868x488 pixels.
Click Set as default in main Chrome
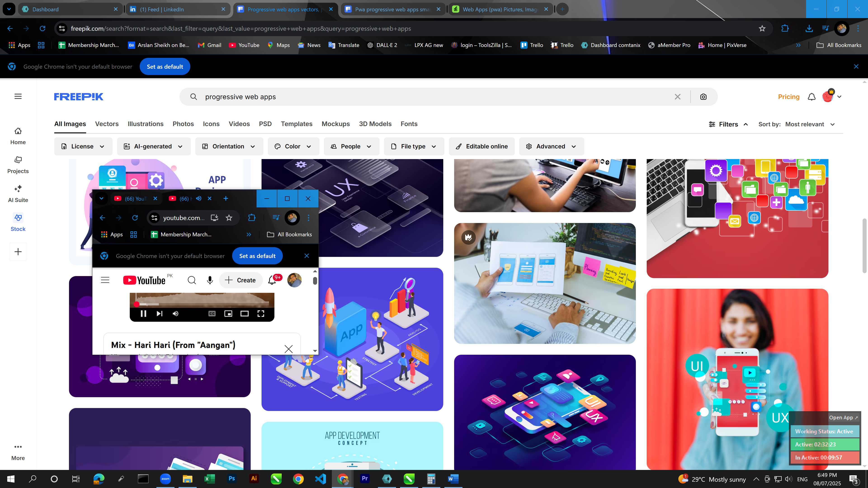165,67
